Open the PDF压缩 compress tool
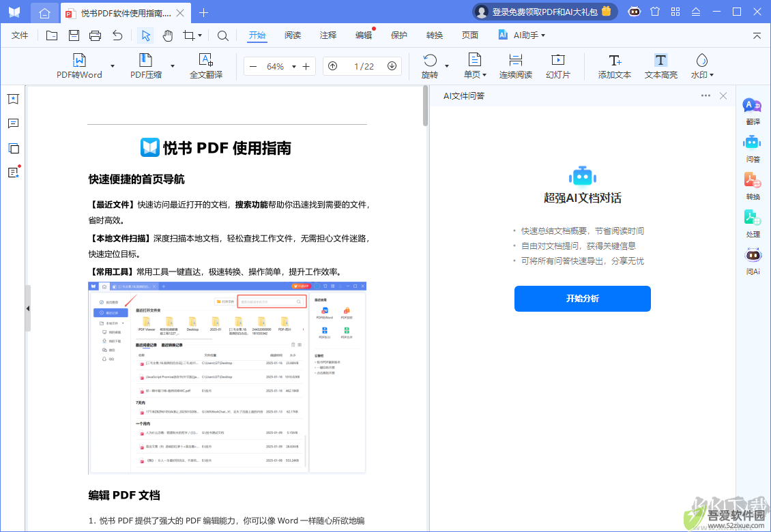Viewport: 771px width, 532px height. point(145,66)
